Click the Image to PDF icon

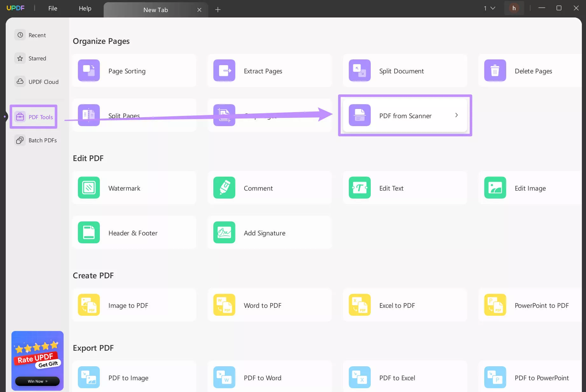pos(89,305)
